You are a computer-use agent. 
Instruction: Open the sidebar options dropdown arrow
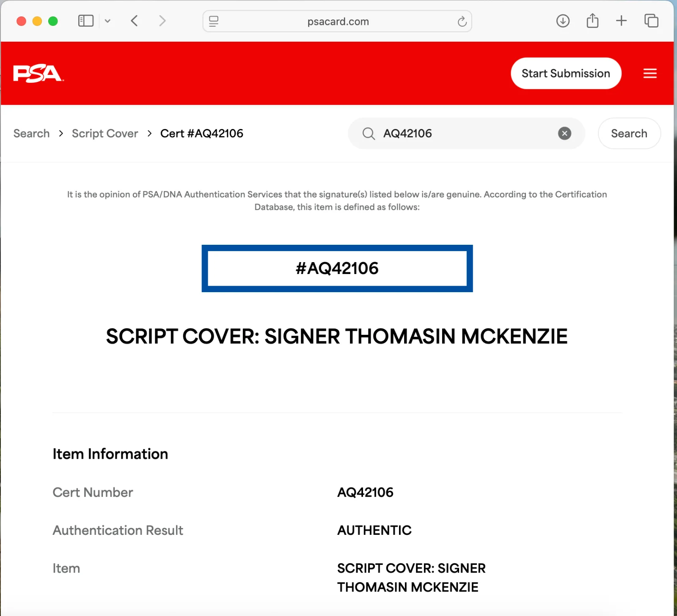tap(107, 21)
